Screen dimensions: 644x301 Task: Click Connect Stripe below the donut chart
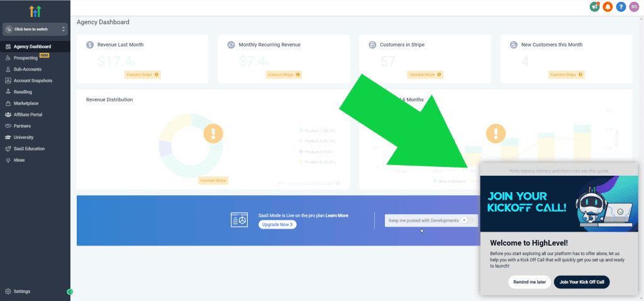[x=213, y=180]
